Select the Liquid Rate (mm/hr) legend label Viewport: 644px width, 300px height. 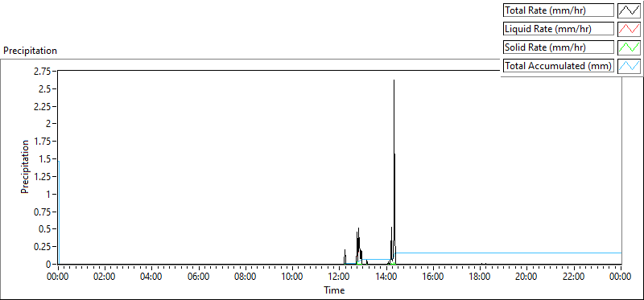click(559, 29)
